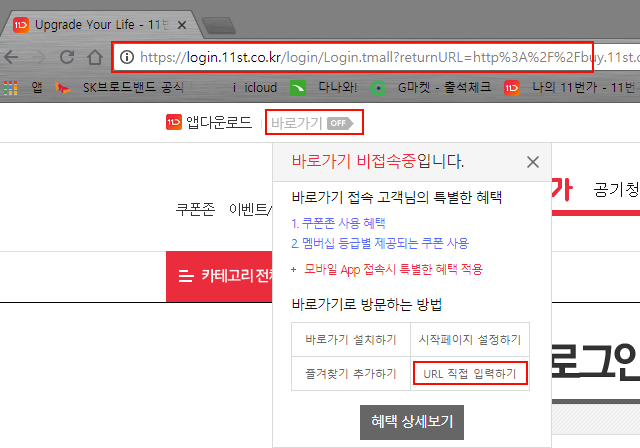Close the 바로가기 비접속중 popup

[533, 162]
